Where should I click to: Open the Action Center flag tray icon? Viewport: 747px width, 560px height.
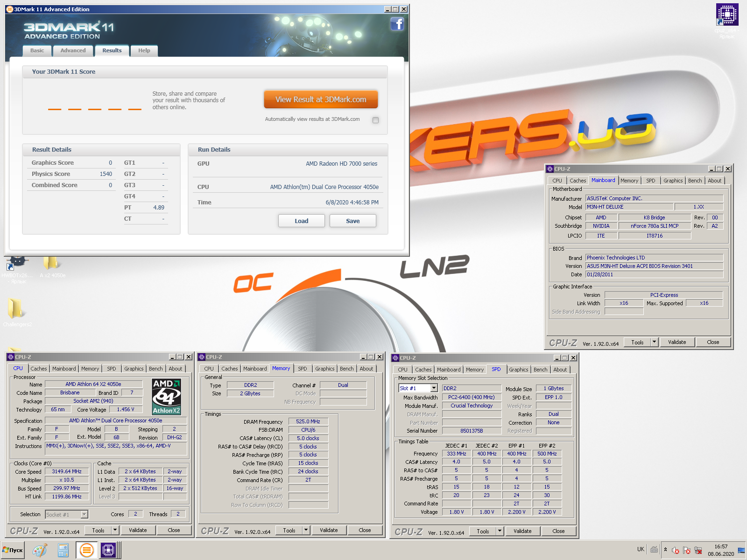687,551
